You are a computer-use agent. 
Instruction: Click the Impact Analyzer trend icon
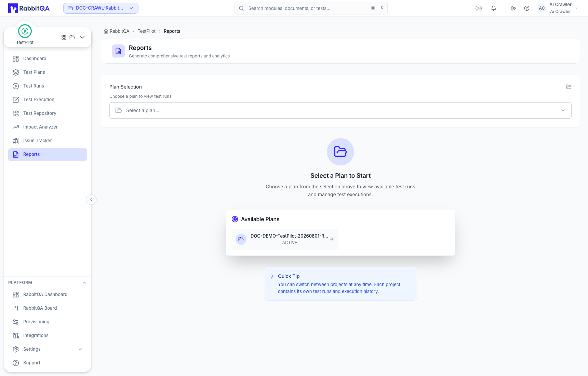point(16,127)
